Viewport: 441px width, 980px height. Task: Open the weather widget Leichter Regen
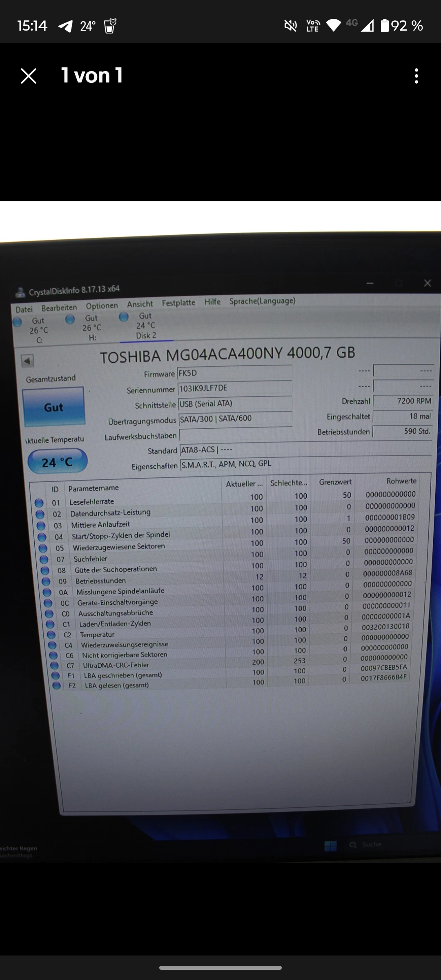pos(18,851)
